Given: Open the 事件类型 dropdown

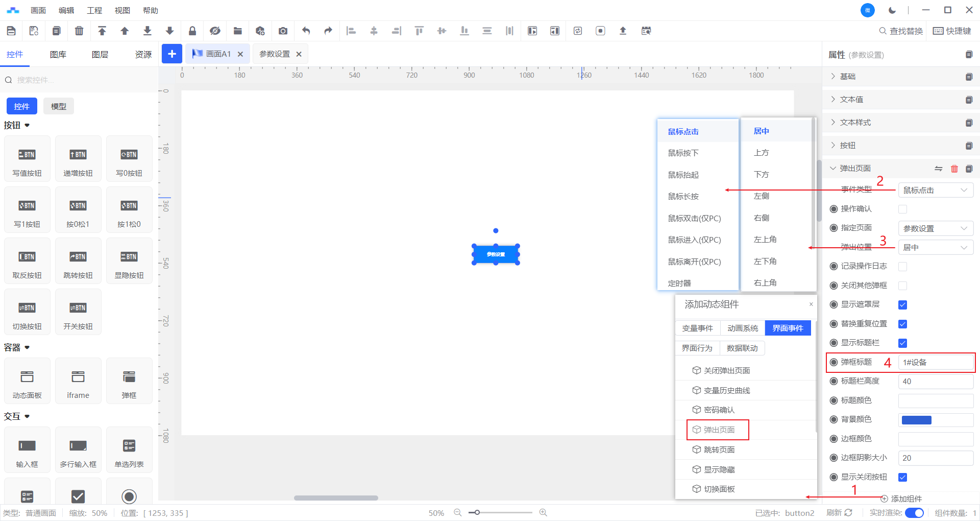Looking at the screenshot, I should tap(935, 190).
